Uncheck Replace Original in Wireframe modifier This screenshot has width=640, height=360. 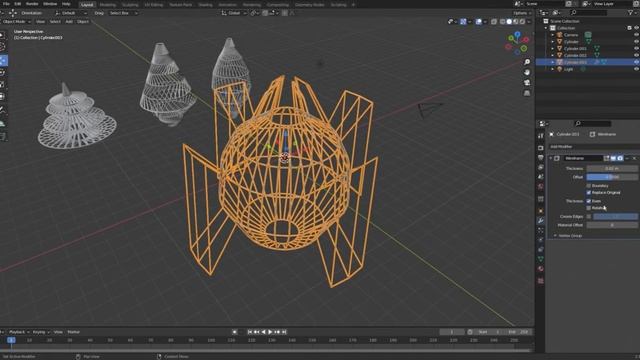[589, 192]
